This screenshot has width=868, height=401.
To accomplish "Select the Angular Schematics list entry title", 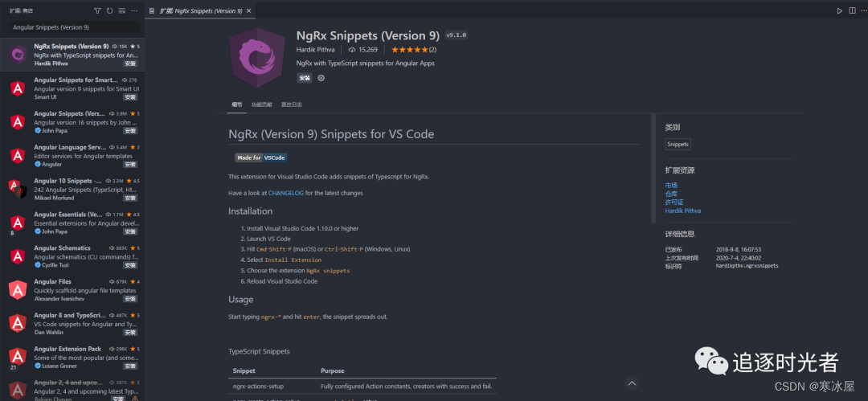I will (62, 248).
